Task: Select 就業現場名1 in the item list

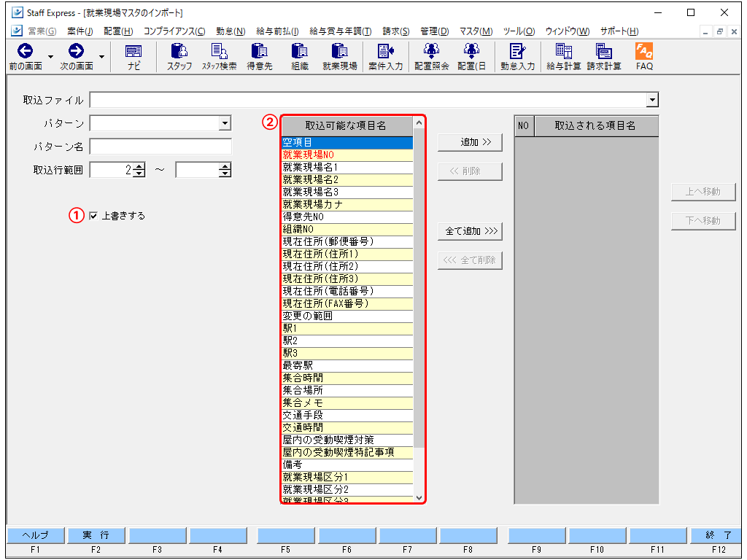Action: point(347,167)
